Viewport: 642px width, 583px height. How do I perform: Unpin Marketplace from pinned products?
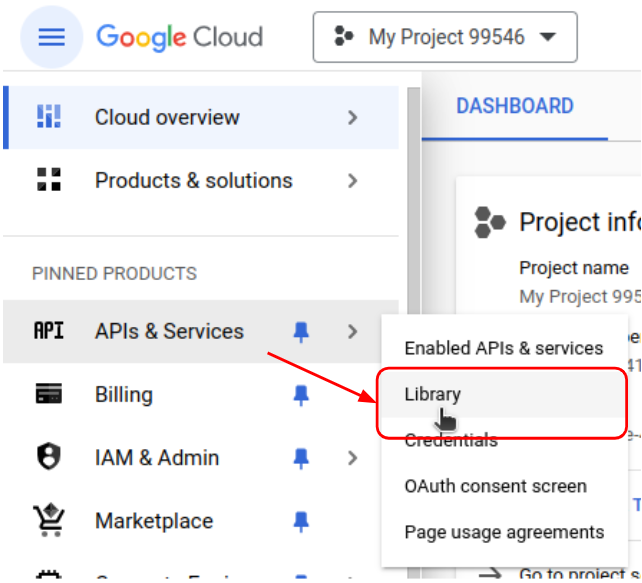[301, 522]
